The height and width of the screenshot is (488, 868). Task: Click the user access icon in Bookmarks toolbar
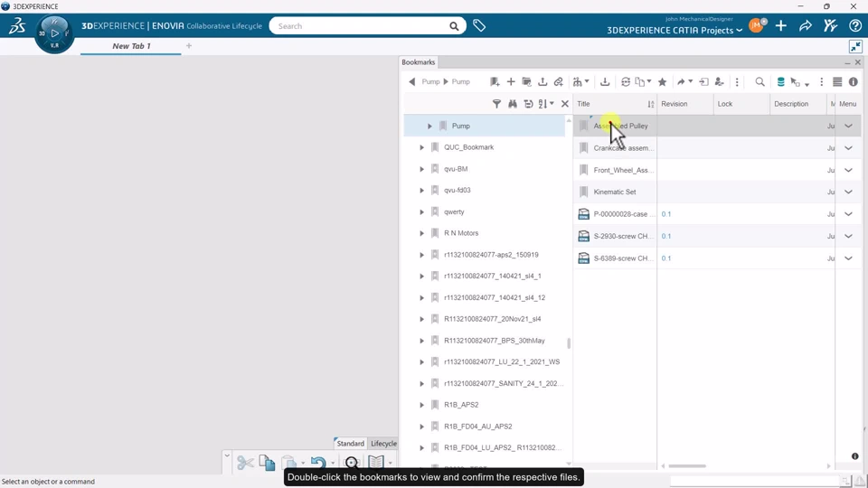click(719, 82)
